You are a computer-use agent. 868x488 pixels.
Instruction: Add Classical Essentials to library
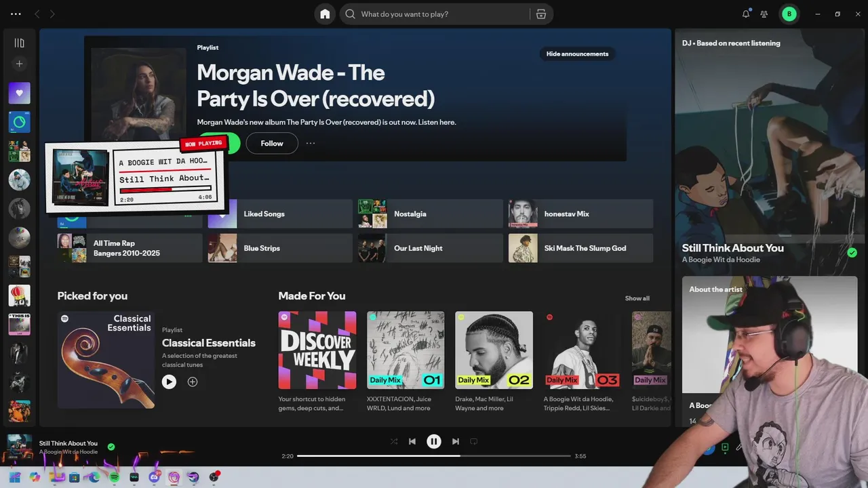click(x=193, y=382)
